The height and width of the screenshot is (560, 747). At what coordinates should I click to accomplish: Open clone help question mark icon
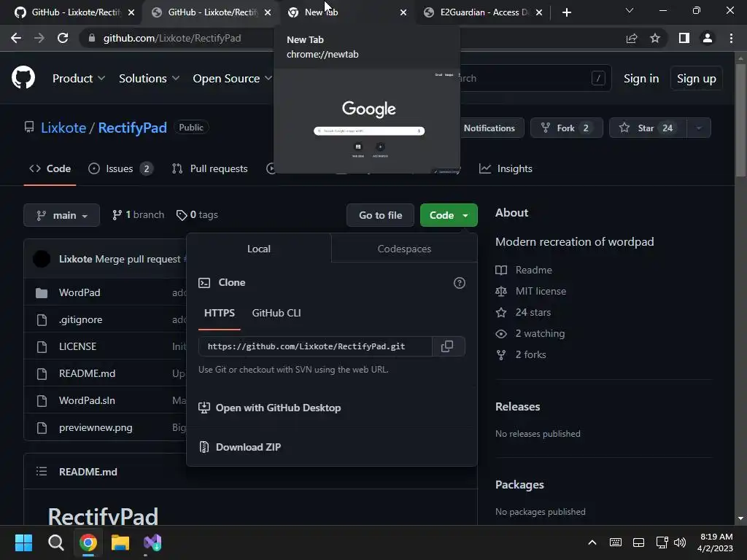coord(460,283)
